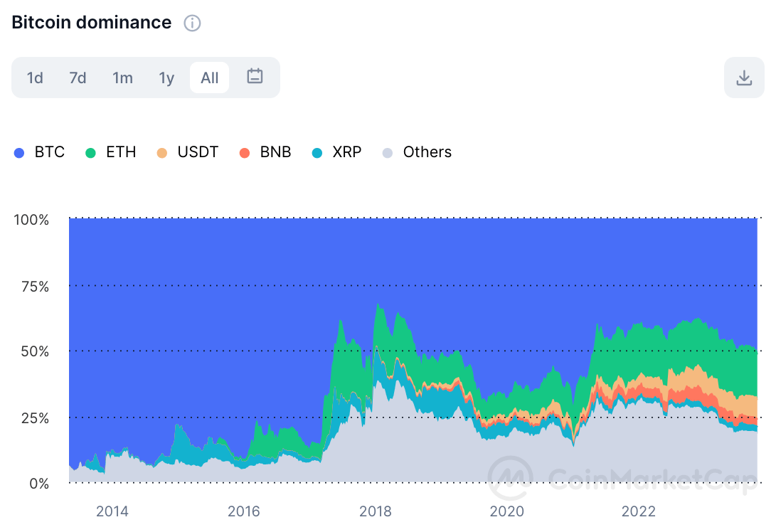
Task: Click the info icon beside Bitcoin dominance
Action: point(192,23)
